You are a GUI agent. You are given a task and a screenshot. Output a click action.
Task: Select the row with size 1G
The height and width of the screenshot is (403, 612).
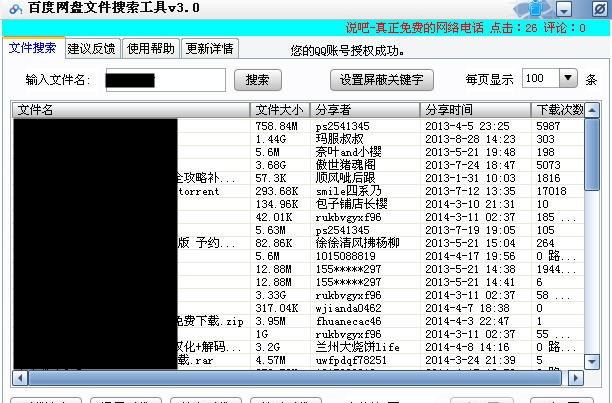pyautogui.click(x=299, y=334)
